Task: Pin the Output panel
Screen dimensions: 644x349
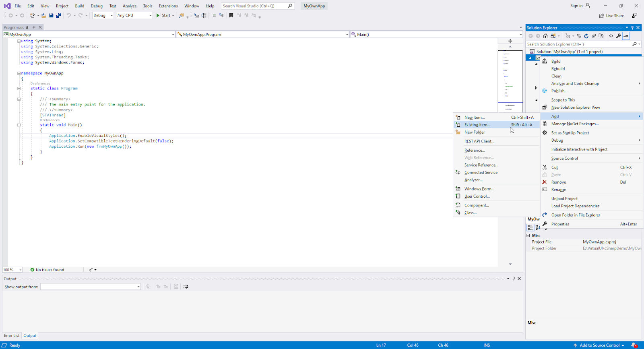Action: click(514, 279)
